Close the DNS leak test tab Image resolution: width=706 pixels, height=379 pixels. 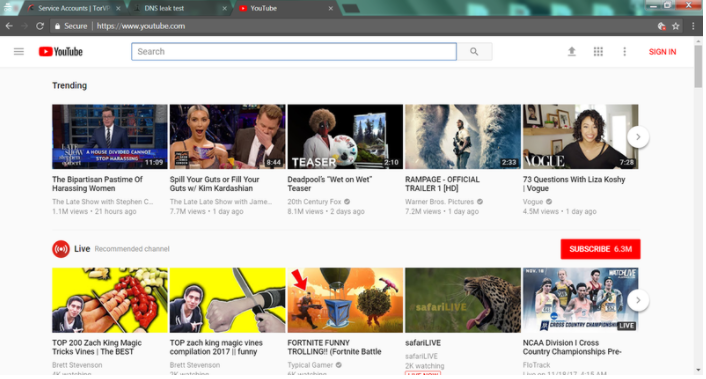point(224,8)
